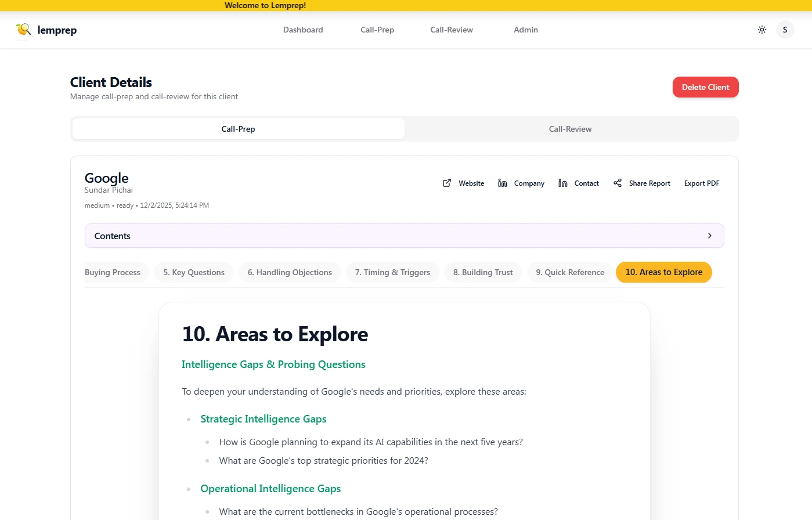
Task: Toggle the light/dark theme sun icon
Action: pyautogui.click(x=762, y=30)
